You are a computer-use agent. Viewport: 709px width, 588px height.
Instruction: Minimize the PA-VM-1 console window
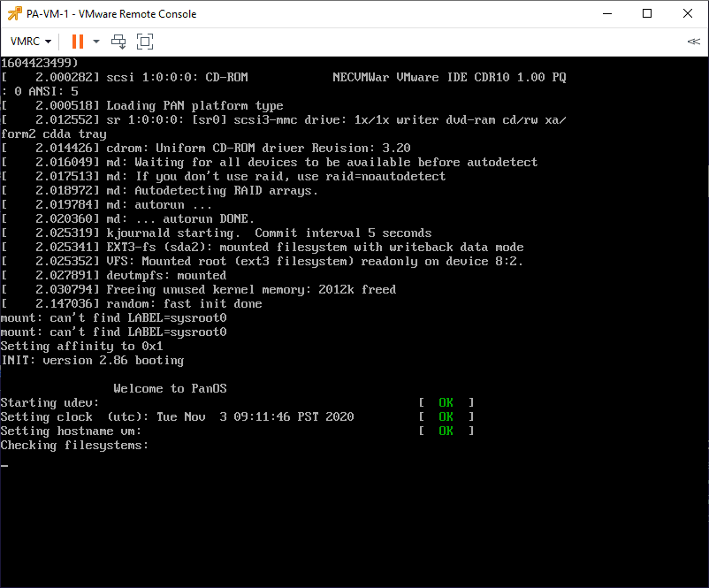point(607,13)
